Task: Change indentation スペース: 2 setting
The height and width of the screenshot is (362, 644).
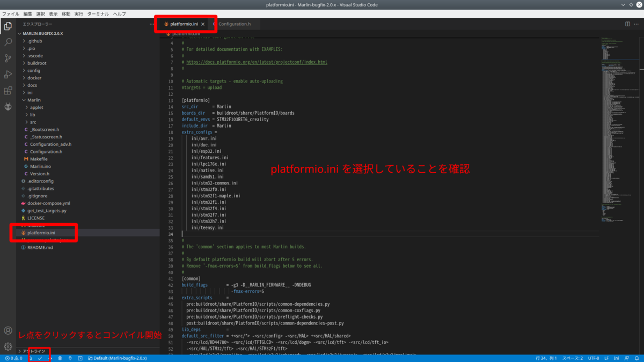Action: coord(572,358)
